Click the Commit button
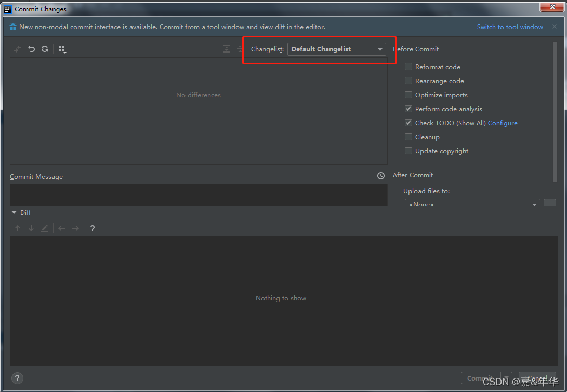Viewport: 567px width, 392px height. 481,378
